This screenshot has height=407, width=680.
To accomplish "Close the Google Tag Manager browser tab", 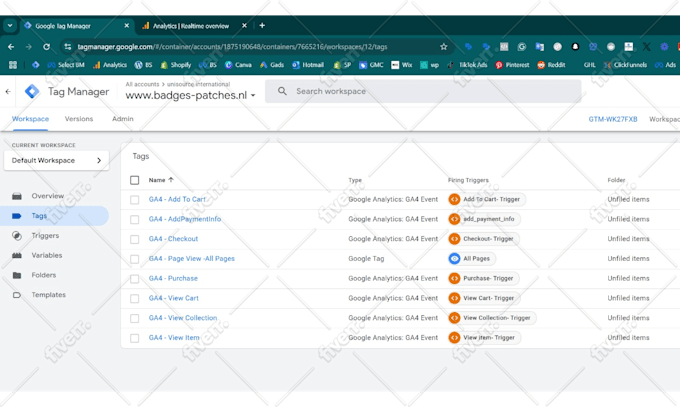I will (126, 26).
